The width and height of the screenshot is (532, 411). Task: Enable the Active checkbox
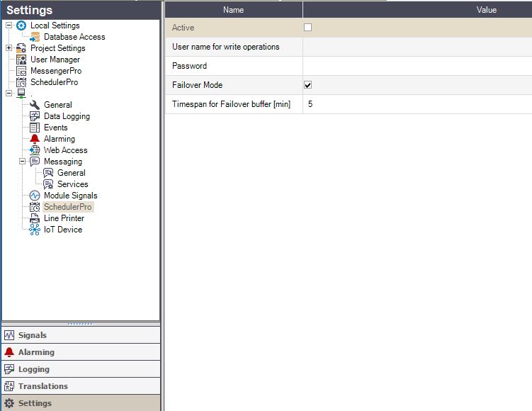point(307,28)
